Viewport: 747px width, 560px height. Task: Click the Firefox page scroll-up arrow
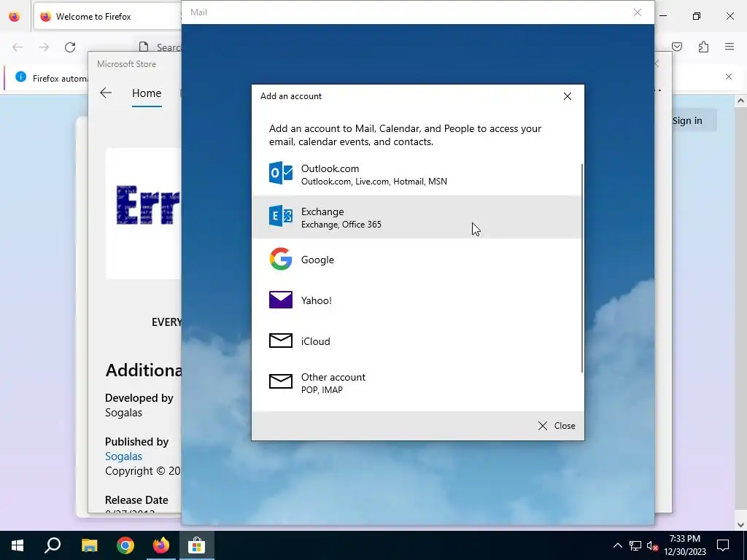tap(740, 101)
